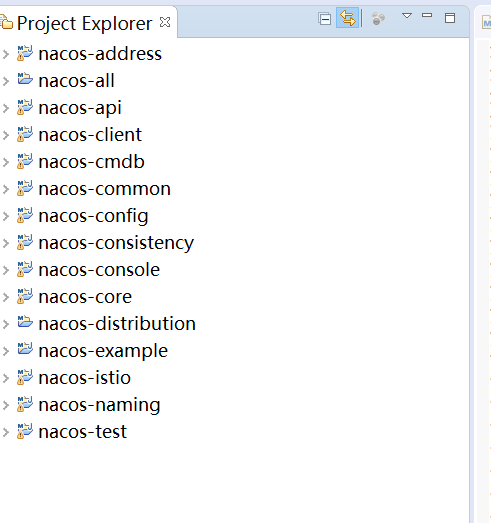Click the nacos-test Maven project icon

coord(25,431)
